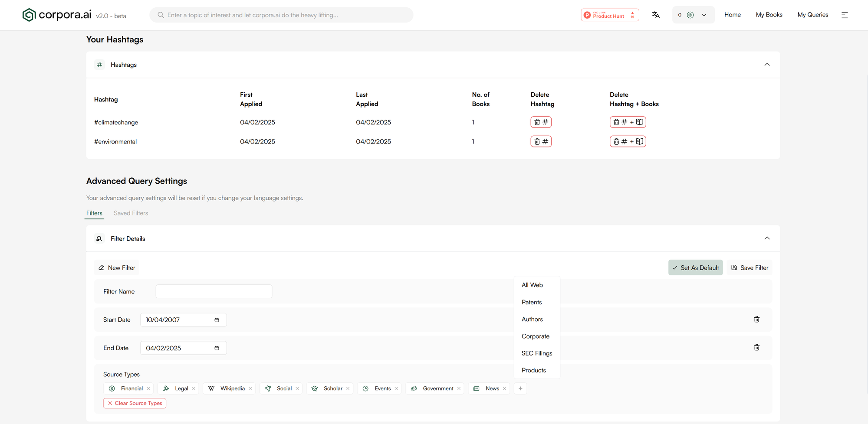Remove the Financial source type chip

tap(148, 388)
